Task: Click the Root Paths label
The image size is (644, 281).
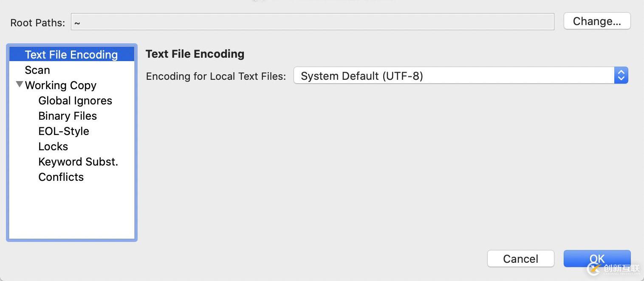Action: point(38,22)
